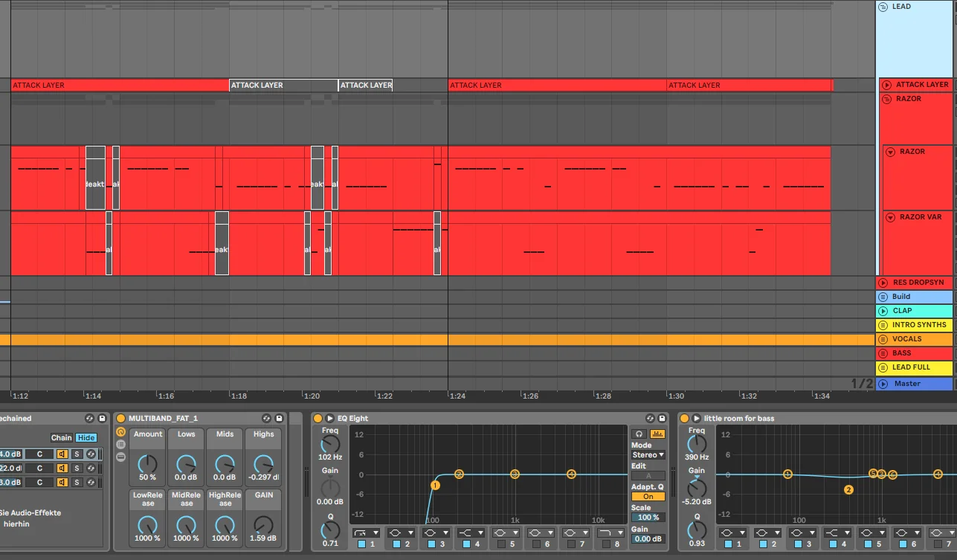The width and height of the screenshot is (957, 560).
Task: Click save icon on the chained rack title
Action: pos(103,419)
